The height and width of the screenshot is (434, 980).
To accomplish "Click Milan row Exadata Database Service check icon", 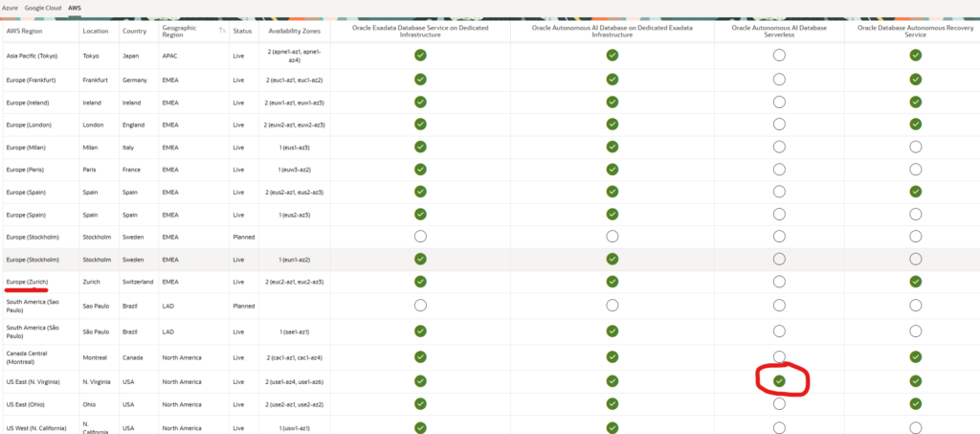I will pos(420,147).
